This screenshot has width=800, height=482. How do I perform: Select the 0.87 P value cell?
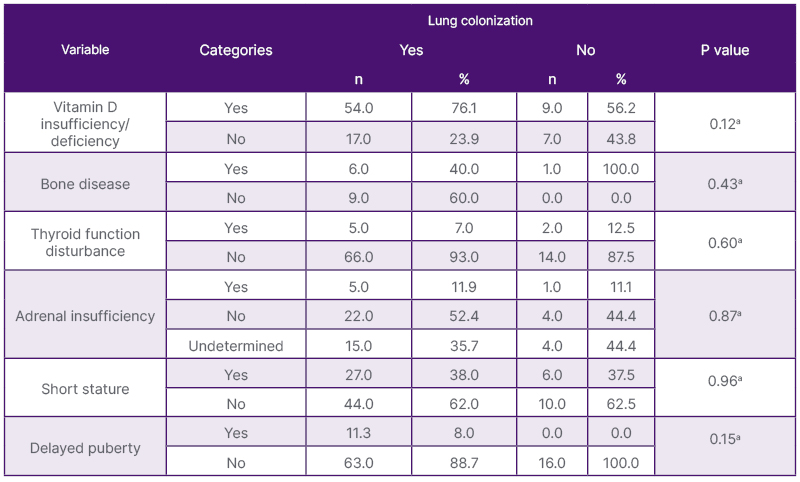click(725, 316)
